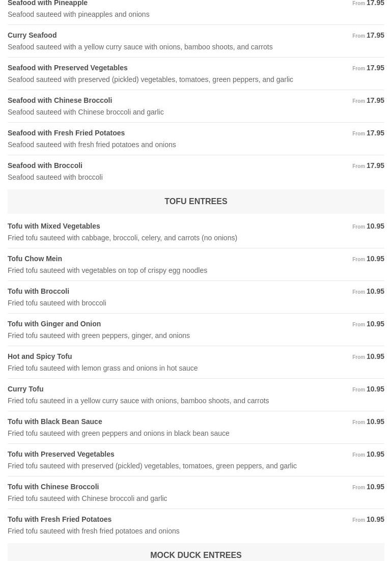
Task: Click the 10.95 price for Tofu Chow Mein
Action: [375, 259]
